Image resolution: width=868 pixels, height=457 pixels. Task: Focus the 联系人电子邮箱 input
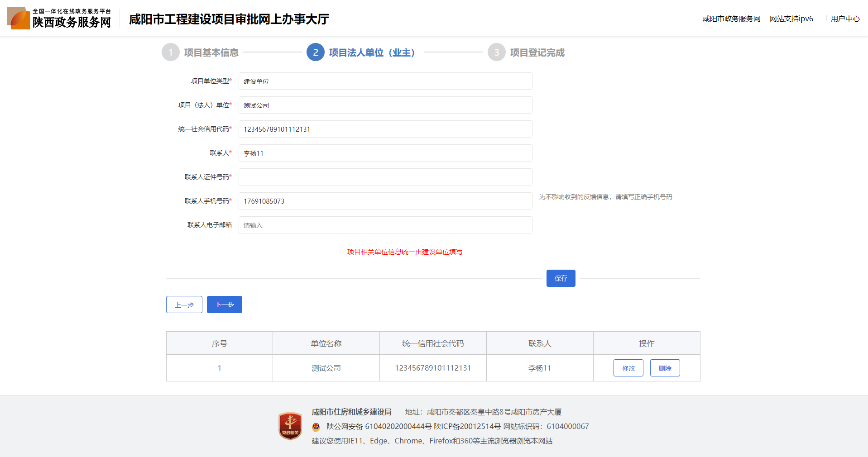coord(385,225)
